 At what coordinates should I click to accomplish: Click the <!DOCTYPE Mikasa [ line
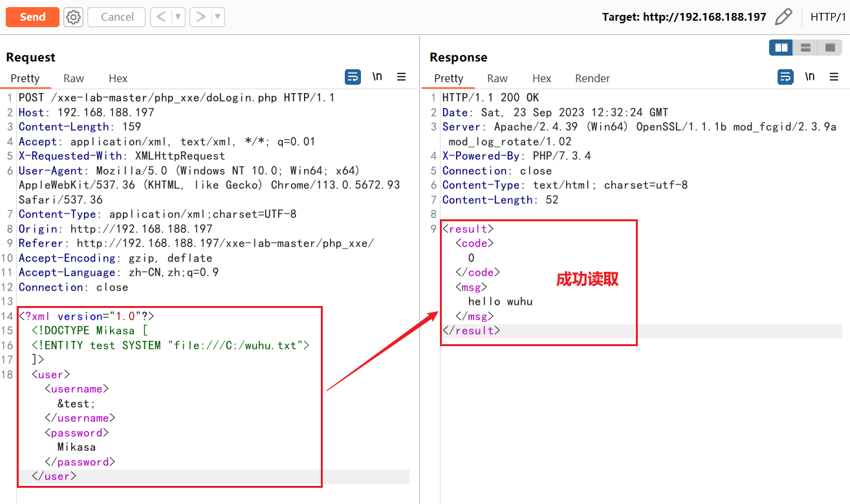point(89,331)
